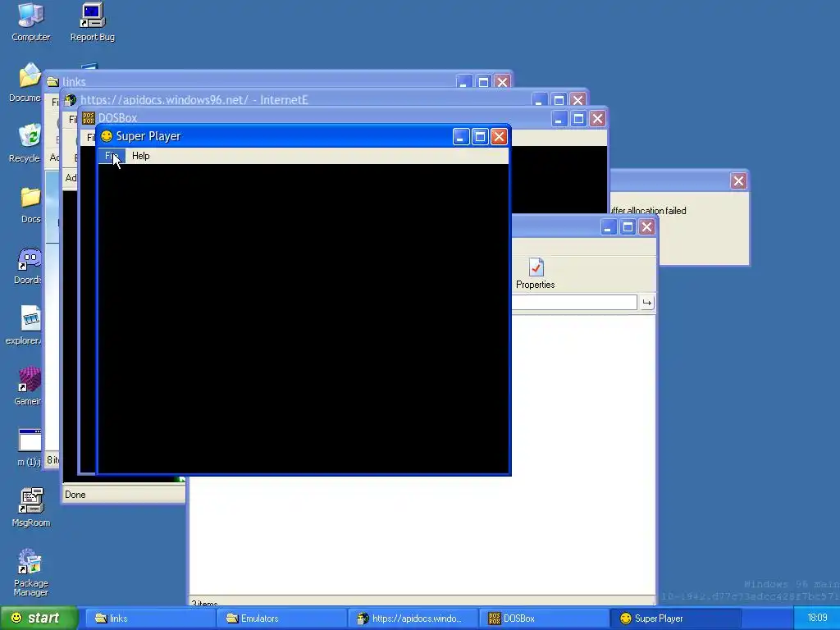The image size is (840, 630).
Task: Close the Emulators explorer window
Action: click(646, 227)
